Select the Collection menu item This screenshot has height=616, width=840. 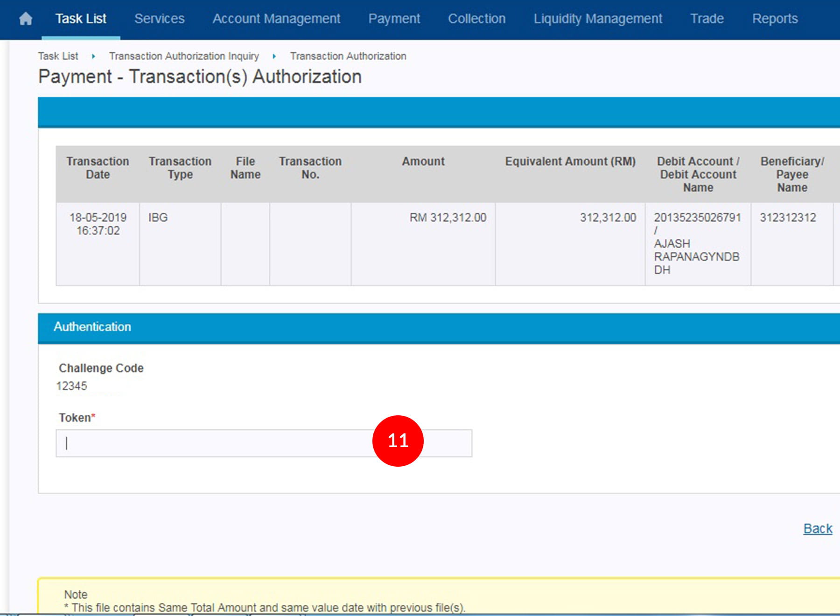click(x=476, y=19)
